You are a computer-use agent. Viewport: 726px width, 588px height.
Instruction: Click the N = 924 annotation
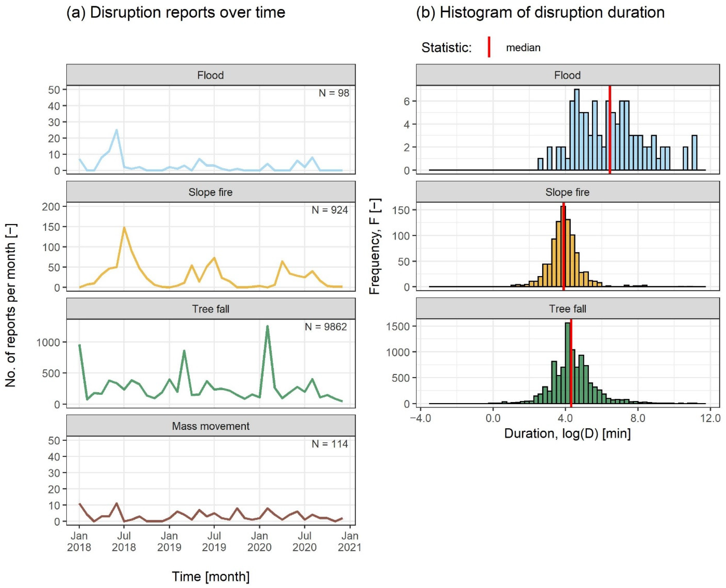tap(330, 210)
